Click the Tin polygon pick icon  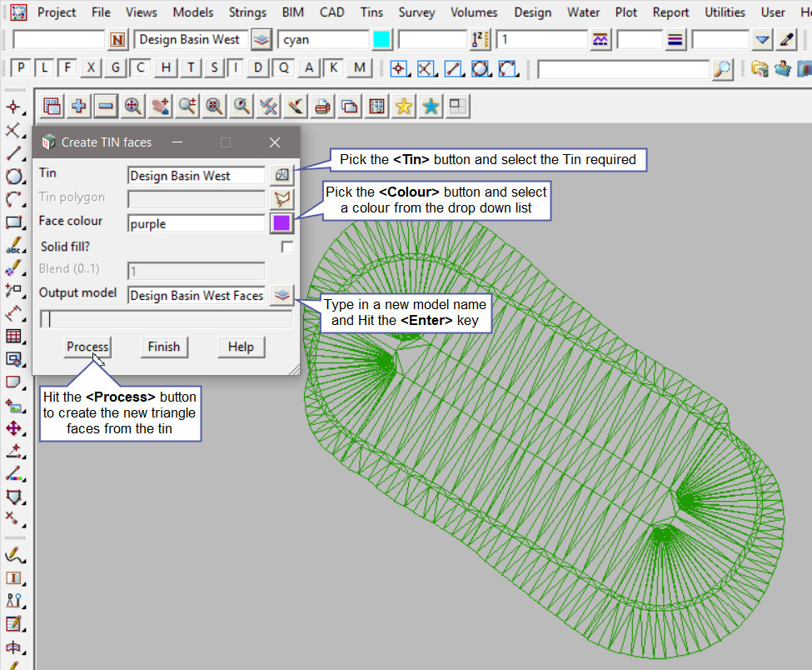coord(282,198)
